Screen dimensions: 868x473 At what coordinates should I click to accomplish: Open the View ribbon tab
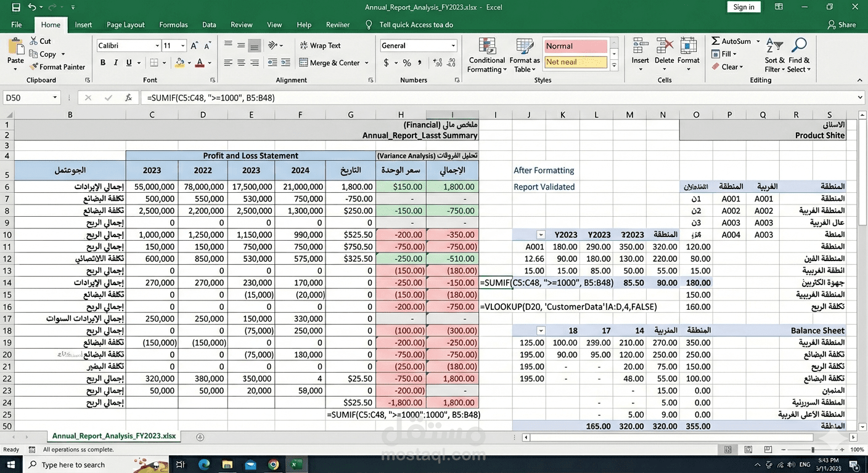(274, 25)
